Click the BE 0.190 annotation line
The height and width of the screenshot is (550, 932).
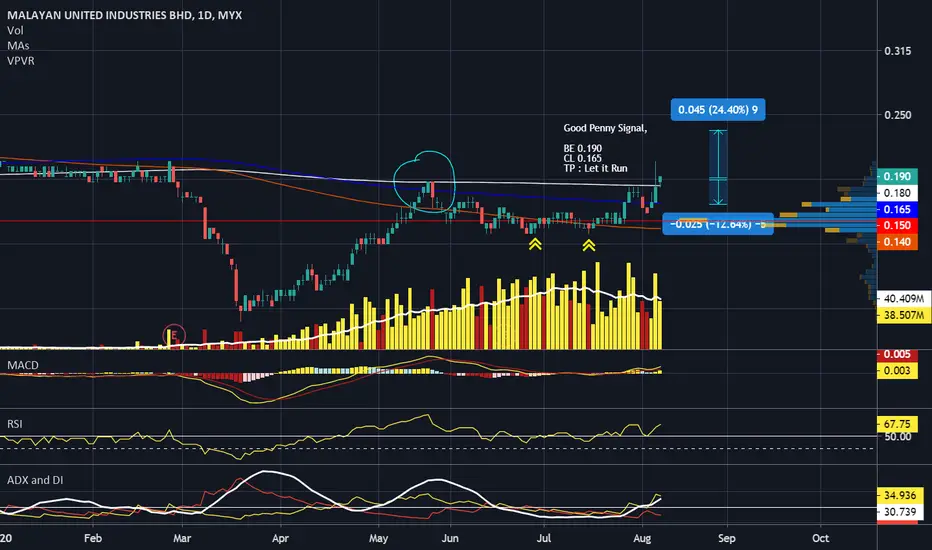pos(582,148)
